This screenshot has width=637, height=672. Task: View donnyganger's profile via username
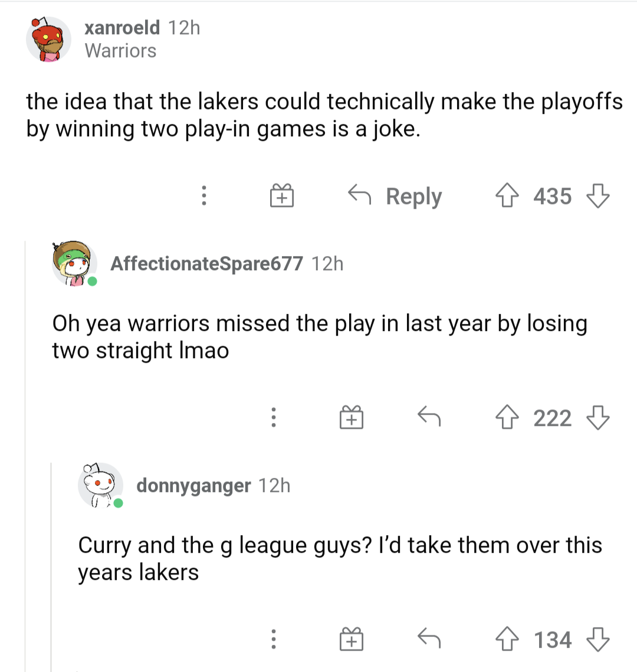[x=193, y=486]
